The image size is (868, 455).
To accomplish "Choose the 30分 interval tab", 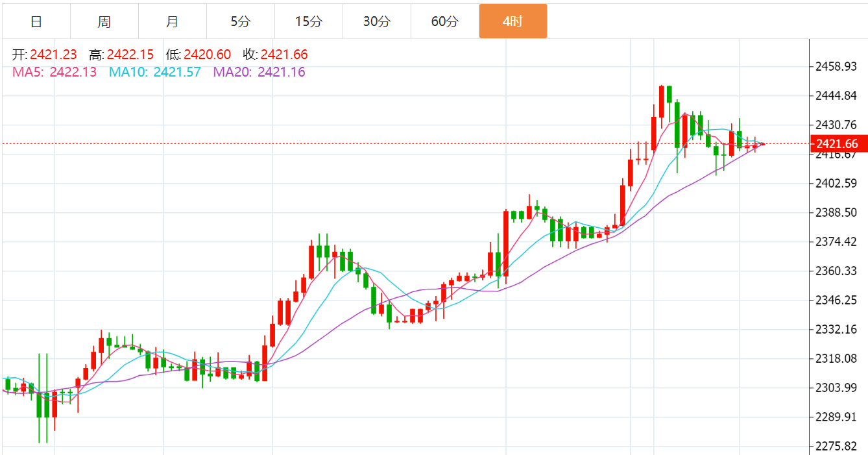I will [377, 21].
